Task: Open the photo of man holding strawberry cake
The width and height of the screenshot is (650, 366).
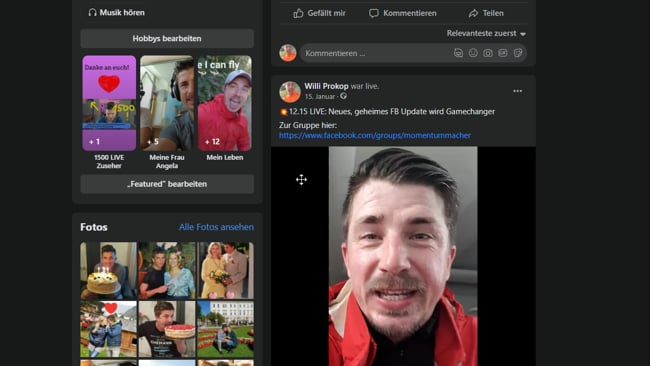Action: click(167, 329)
